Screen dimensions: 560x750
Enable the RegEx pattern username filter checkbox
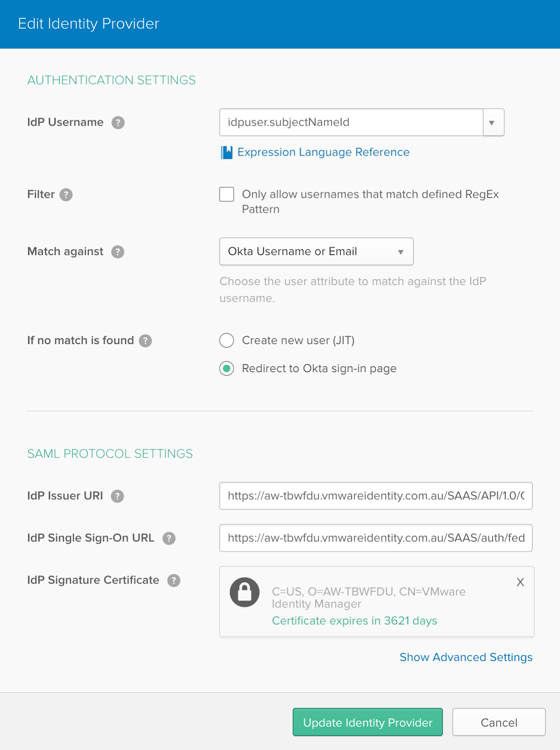click(227, 194)
